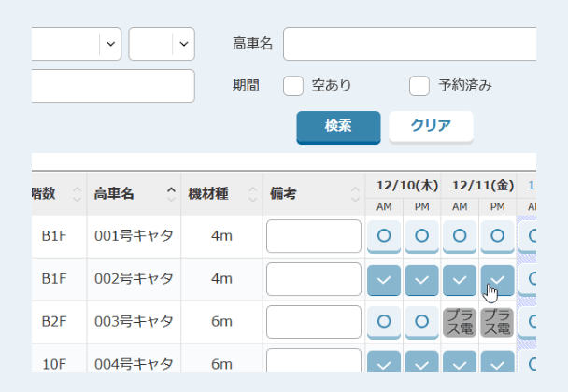This screenshot has width=568, height=392.
Task: Type in the 高車名 search field
Action: coord(411,44)
